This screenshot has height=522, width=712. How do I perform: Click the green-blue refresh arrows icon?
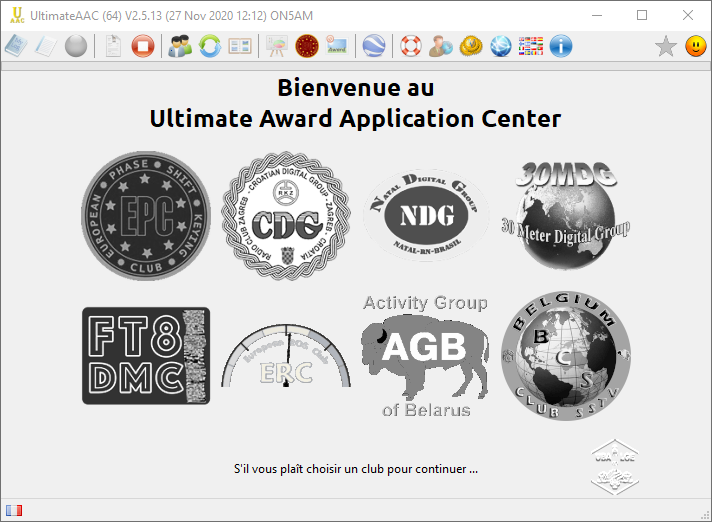(x=210, y=46)
